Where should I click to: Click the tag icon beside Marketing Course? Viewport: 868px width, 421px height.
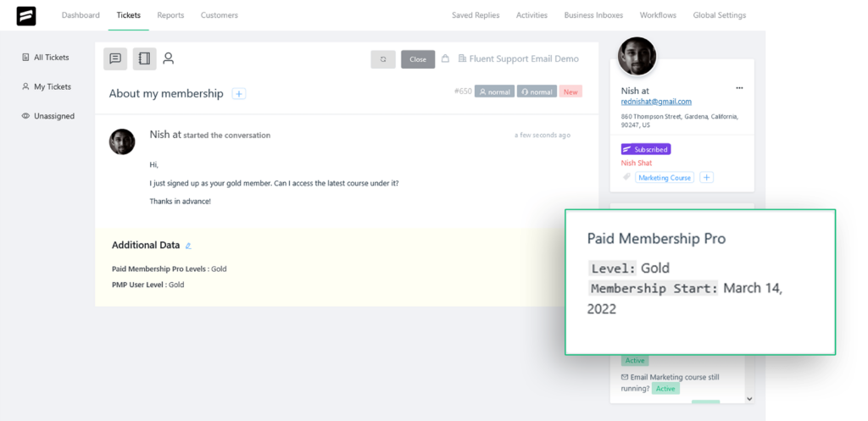click(626, 178)
